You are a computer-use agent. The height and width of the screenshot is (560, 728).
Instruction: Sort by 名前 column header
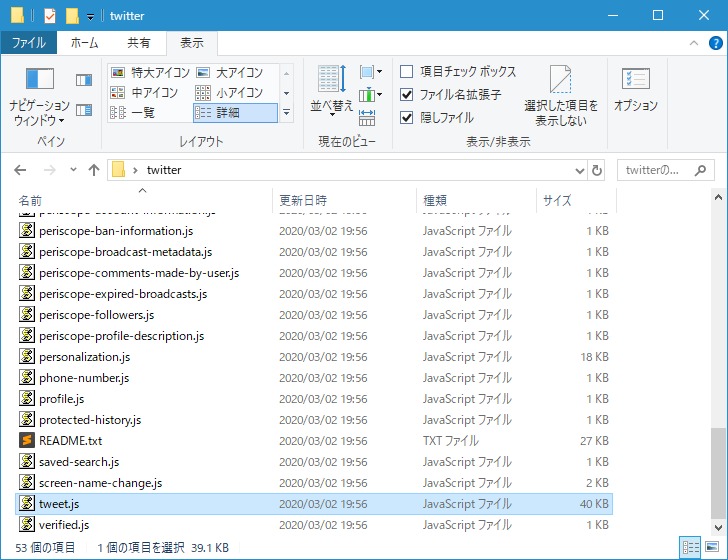click(144, 201)
